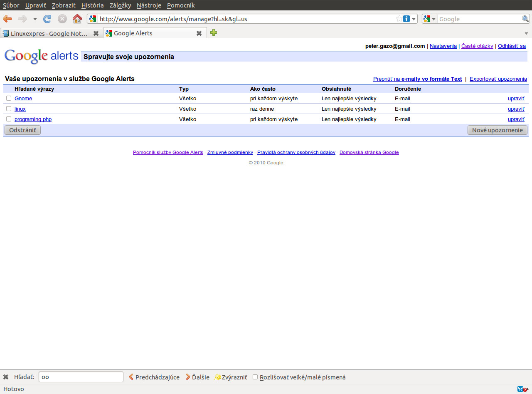532x394 pixels.
Task: Select the linux alert checkbox
Action: tap(9, 109)
